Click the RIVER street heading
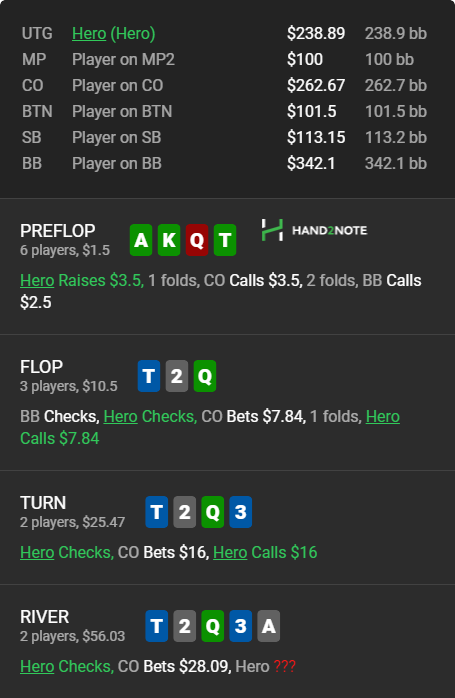The image size is (455, 698). pyautogui.click(x=45, y=617)
